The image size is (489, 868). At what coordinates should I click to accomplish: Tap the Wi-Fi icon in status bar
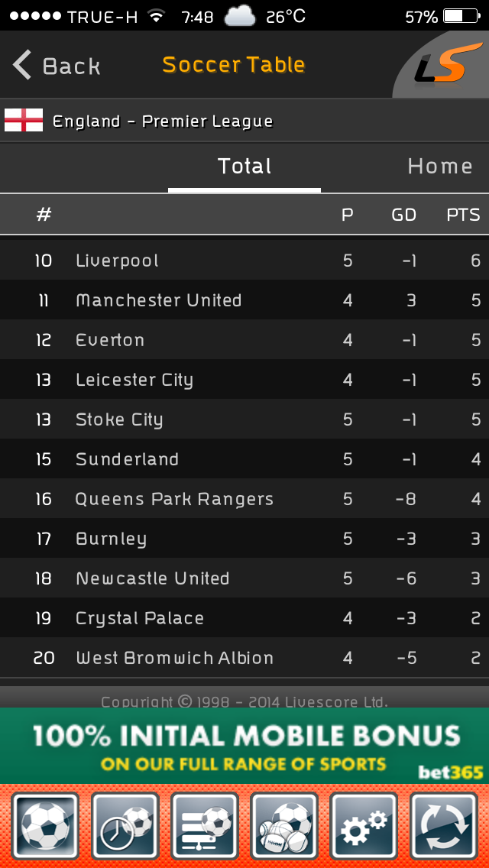point(157,16)
